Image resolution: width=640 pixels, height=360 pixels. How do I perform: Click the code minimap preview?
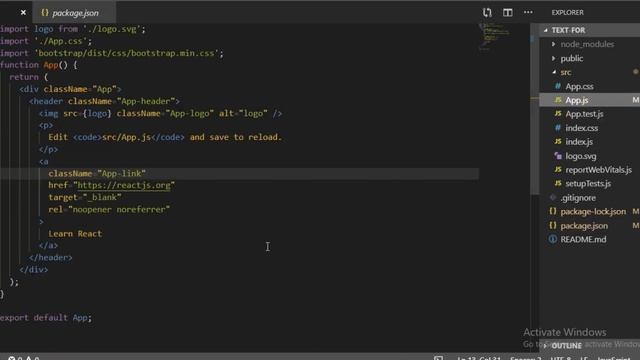click(x=494, y=37)
